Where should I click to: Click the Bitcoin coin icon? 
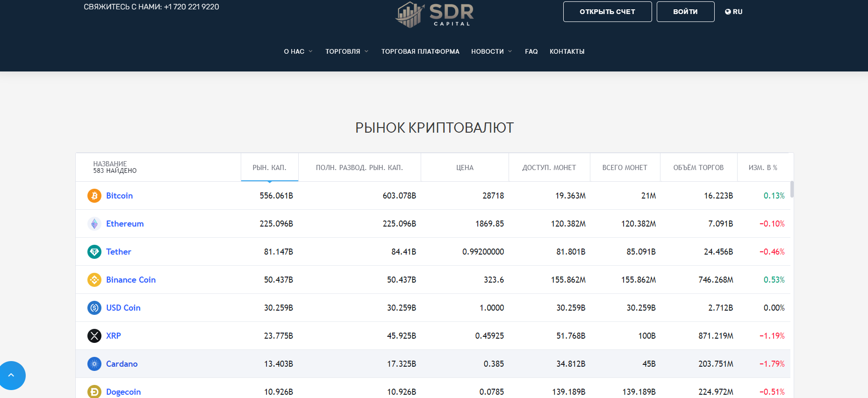94,196
